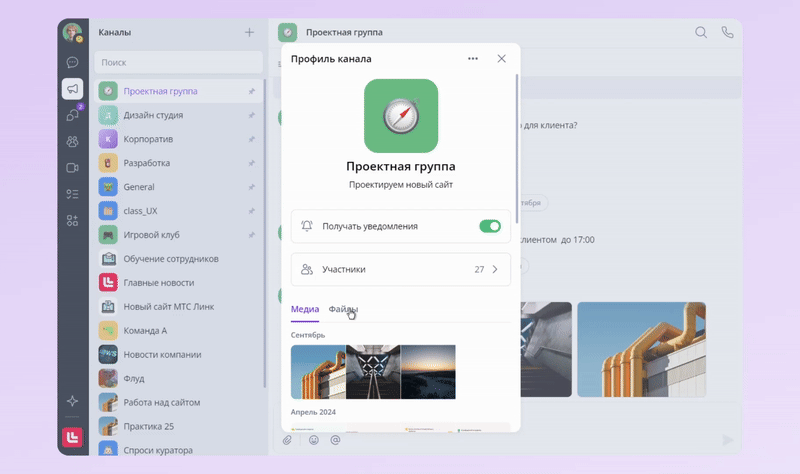Select the channels megaphone sidebar icon
The height and width of the screenshot is (474, 800).
tap(72, 89)
